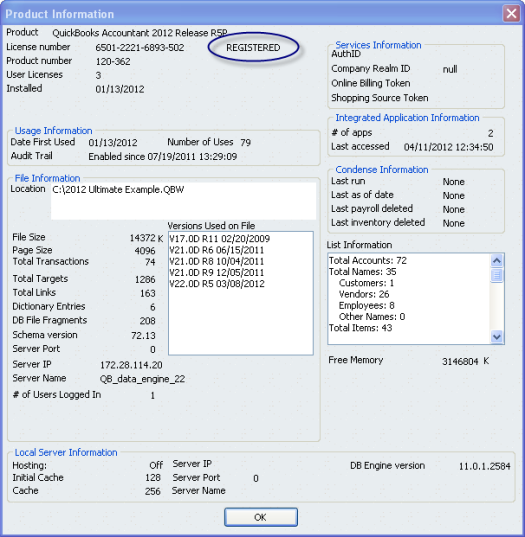Viewport: 525px width, 537px height.
Task: Click Last accessed 04/11/2012 12:34:50 value
Action: 449,147
